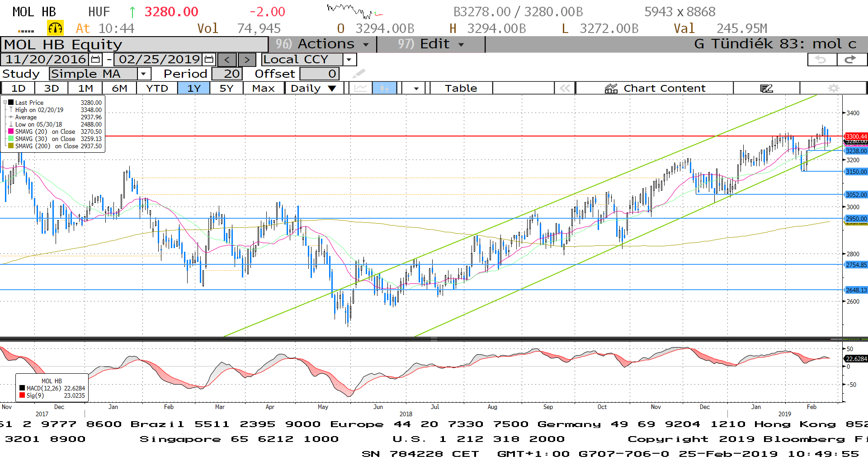The height and width of the screenshot is (470, 868).
Task: Click the 3238.00 price level label
Action: pos(856,151)
